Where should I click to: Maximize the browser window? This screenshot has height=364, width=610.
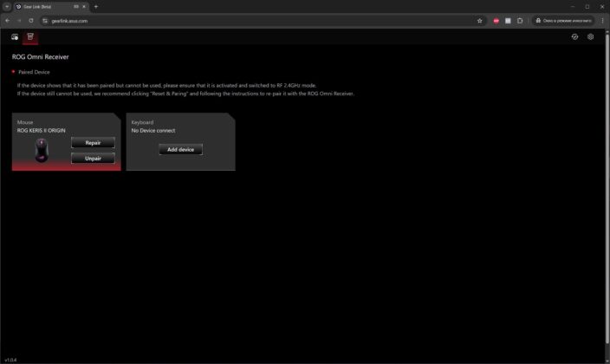pos(587,7)
